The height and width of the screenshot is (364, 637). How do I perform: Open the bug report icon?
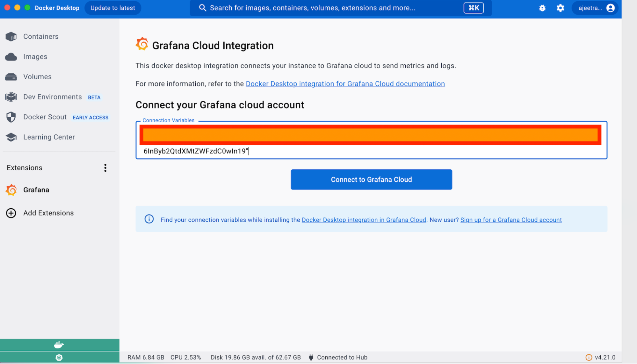pyautogui.click(x=542, y=8)
